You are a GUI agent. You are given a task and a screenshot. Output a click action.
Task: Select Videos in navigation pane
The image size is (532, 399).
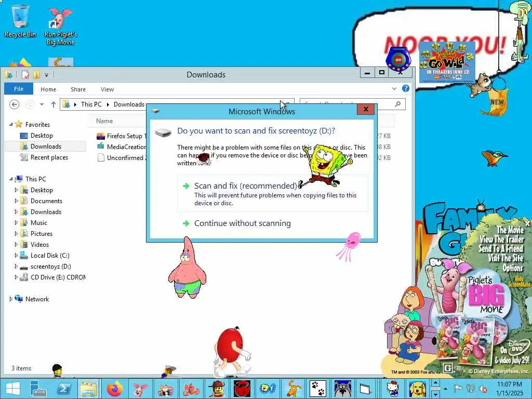[39, 245]
